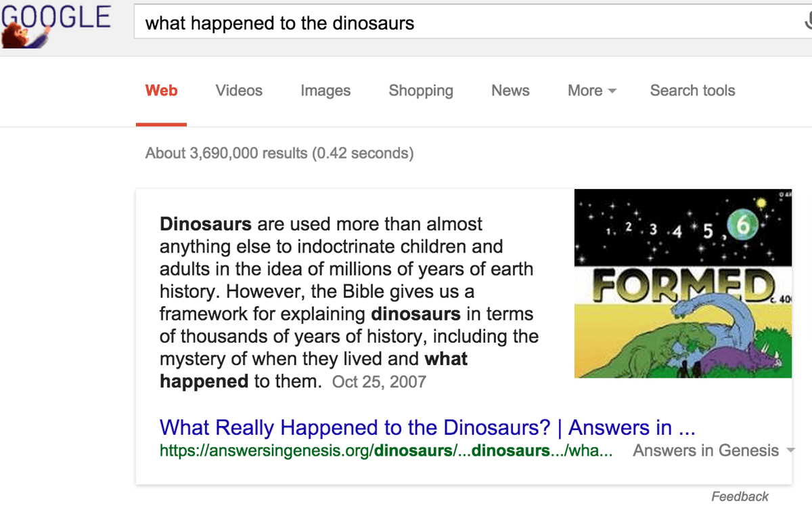The image size is (812, 514).
Task: Expand the arrow beside Answers in Genesis
Action: pos(789,451)
